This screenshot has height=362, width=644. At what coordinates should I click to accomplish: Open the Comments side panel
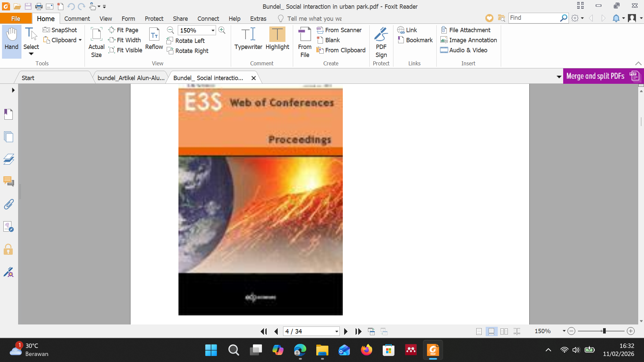pyautogui.click(x=9, y=181)
